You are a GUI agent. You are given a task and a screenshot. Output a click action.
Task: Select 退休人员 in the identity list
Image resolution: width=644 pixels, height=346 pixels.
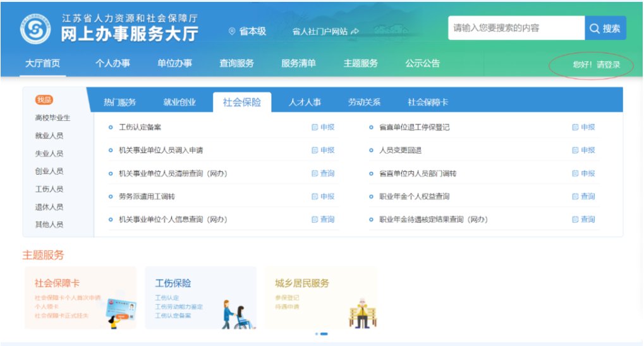click(x=49, y=207)
